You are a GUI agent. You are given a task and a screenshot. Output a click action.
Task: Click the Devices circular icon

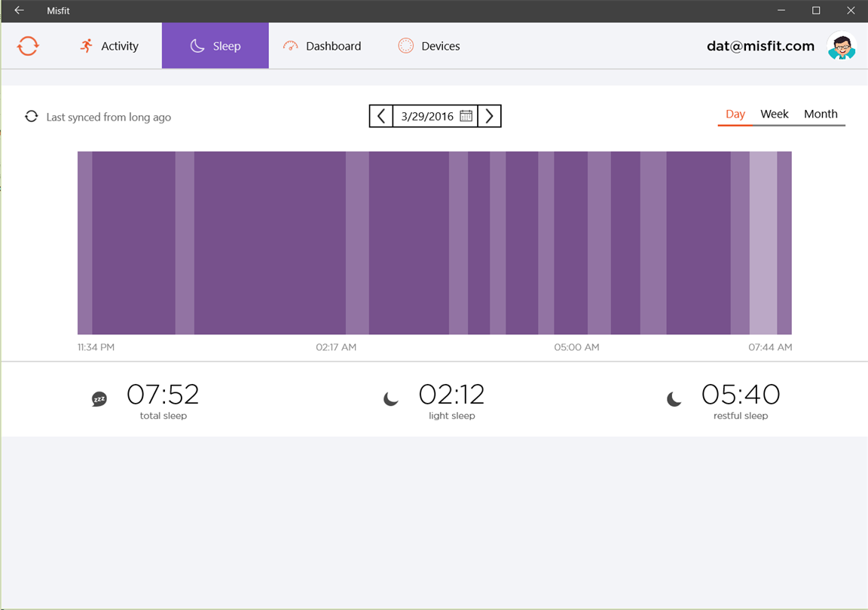tap(406, 46)
